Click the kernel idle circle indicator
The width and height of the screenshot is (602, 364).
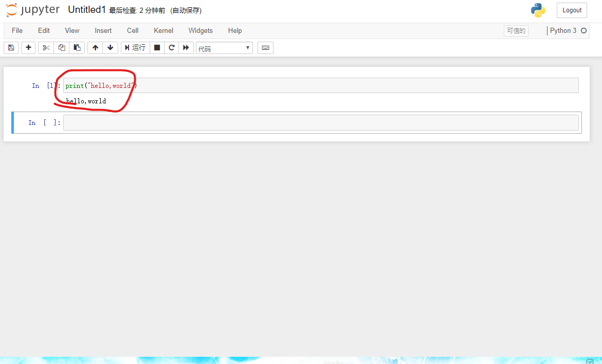tap(583, 31)
